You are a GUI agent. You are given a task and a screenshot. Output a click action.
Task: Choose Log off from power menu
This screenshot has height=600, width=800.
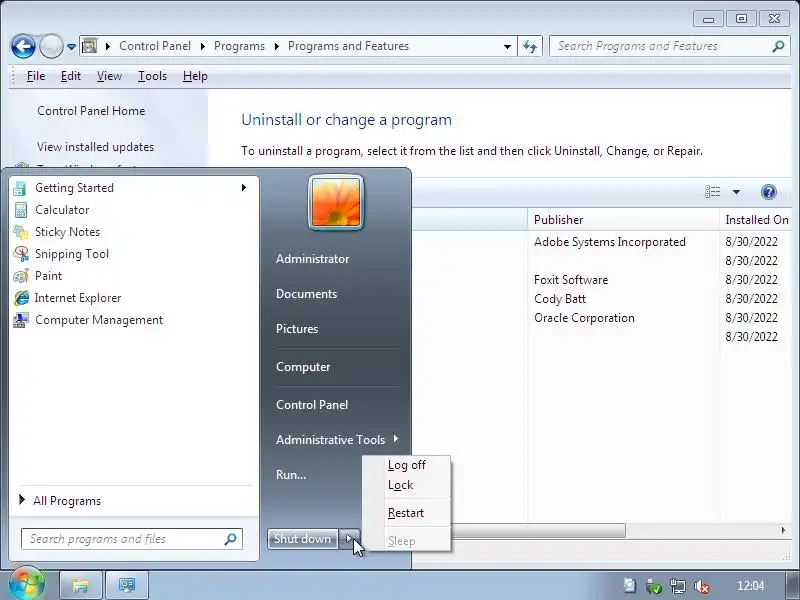pyautogui.click(x=407, y=465)
